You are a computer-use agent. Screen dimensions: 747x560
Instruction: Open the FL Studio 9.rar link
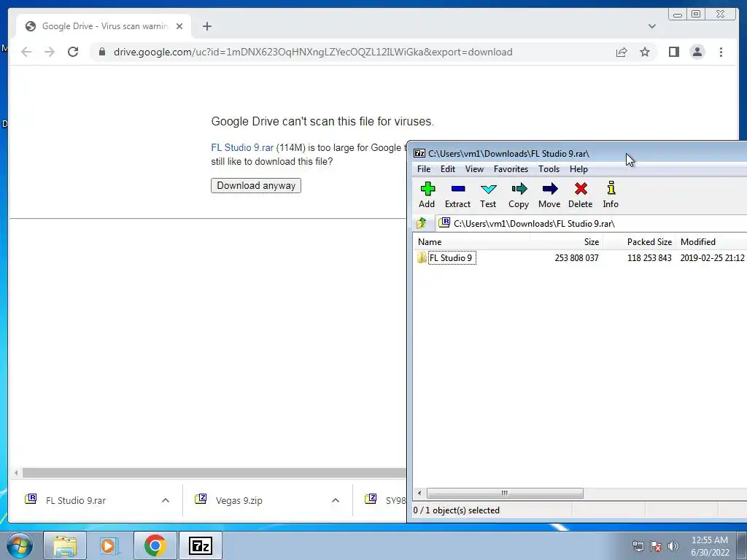[x=242, y=147]
